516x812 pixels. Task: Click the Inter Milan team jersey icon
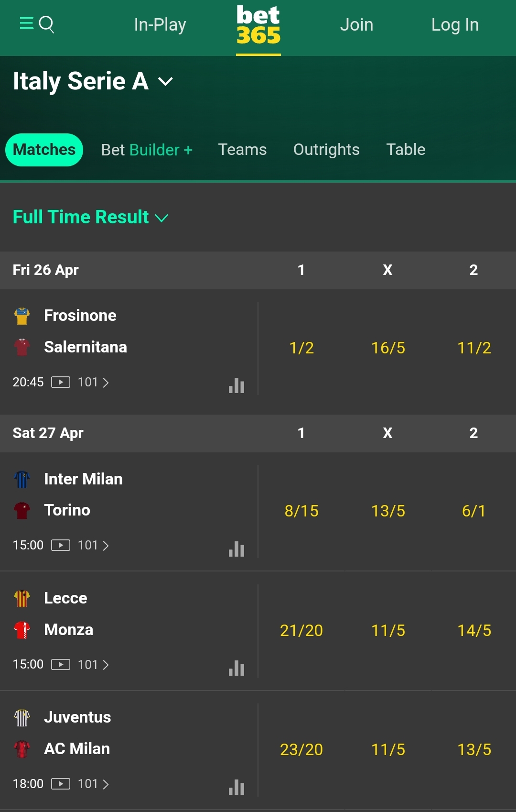click(x=22, y=479)
